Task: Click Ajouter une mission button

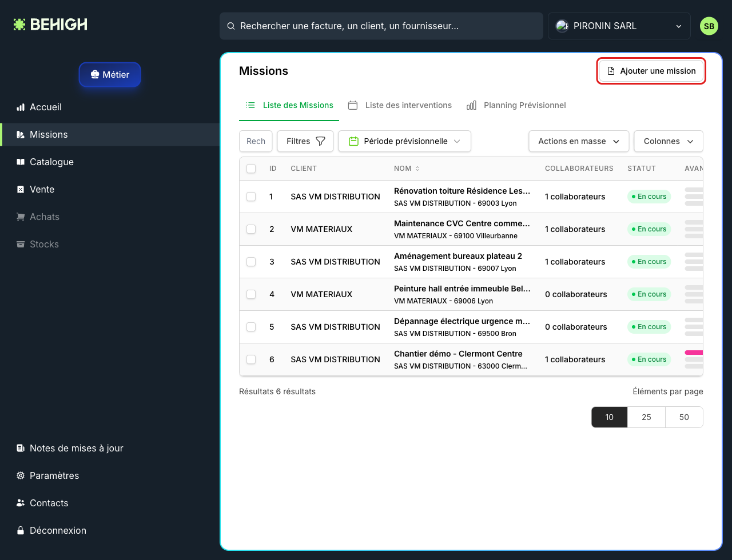Action: [x=651, y=71]
